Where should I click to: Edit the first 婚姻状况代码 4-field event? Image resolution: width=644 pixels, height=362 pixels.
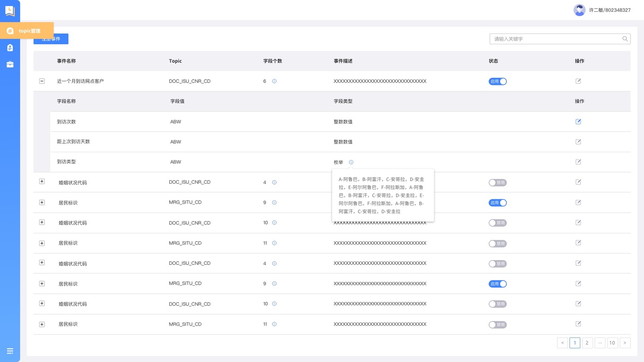click(x=578, y=182)
